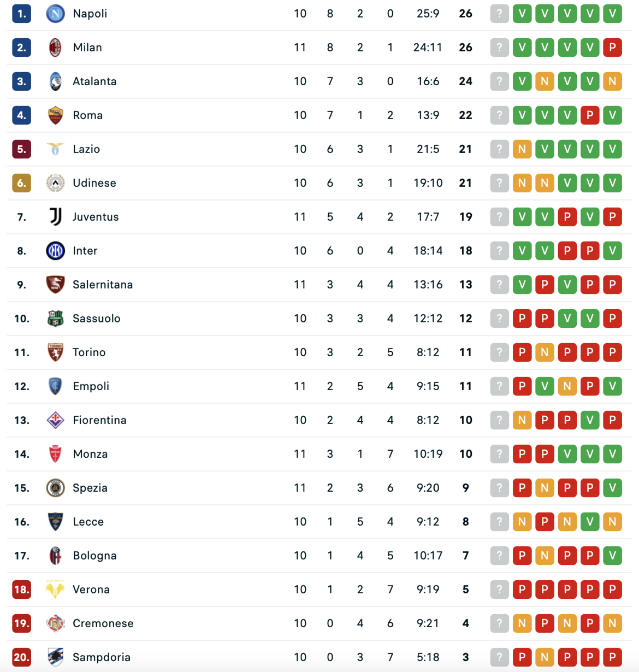The image size is (639, 672).
Task: Click the Inter club crest icon
Action: (55, 251)
